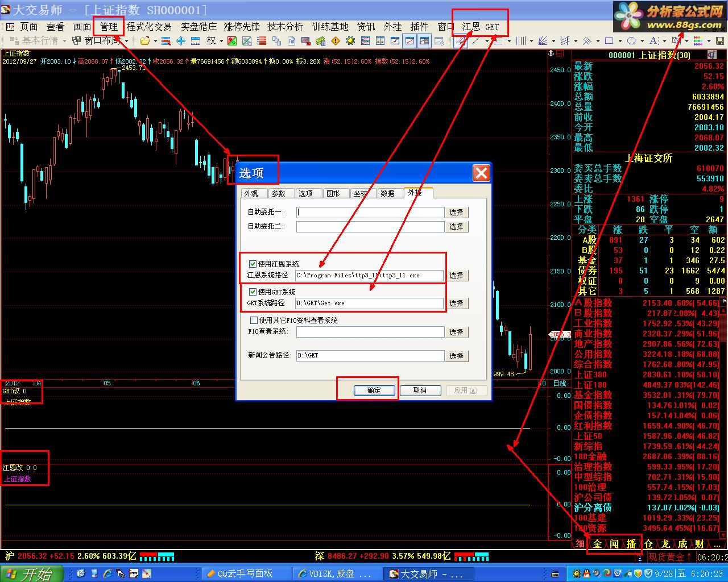Expand the color palette dropdown arrow

(x=709, y=41)
